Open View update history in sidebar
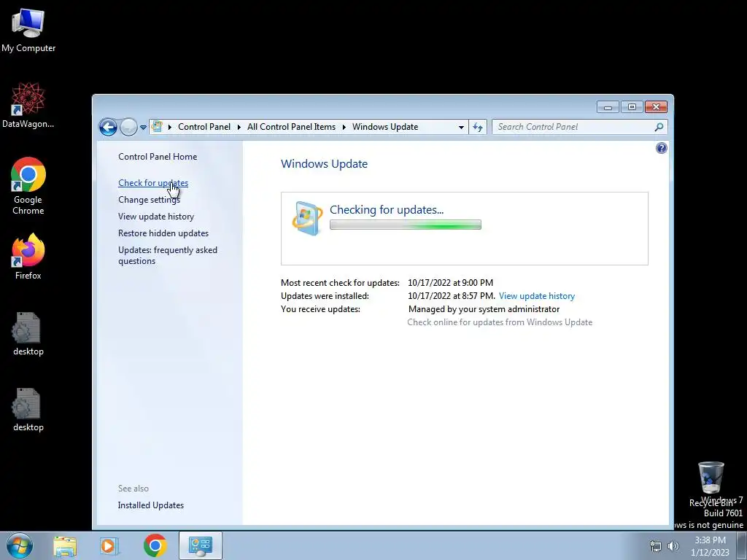 (156, 216)
